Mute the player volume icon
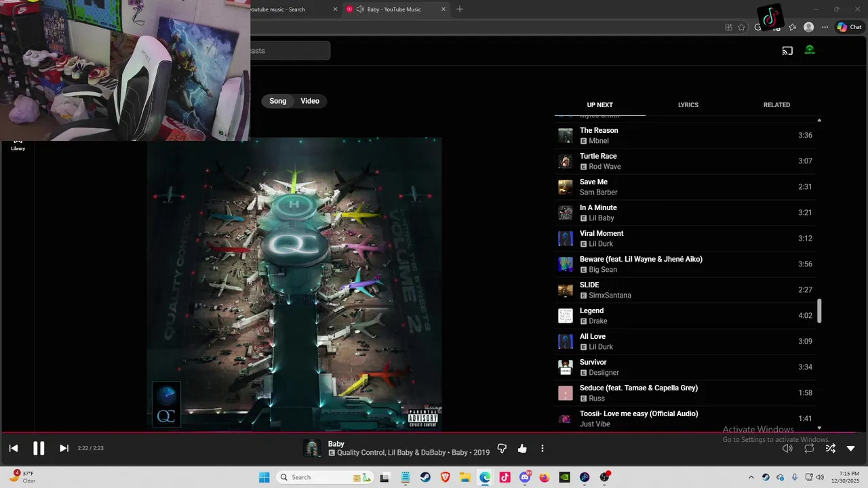This screenshot has width=868, height=488. (787, 448)
